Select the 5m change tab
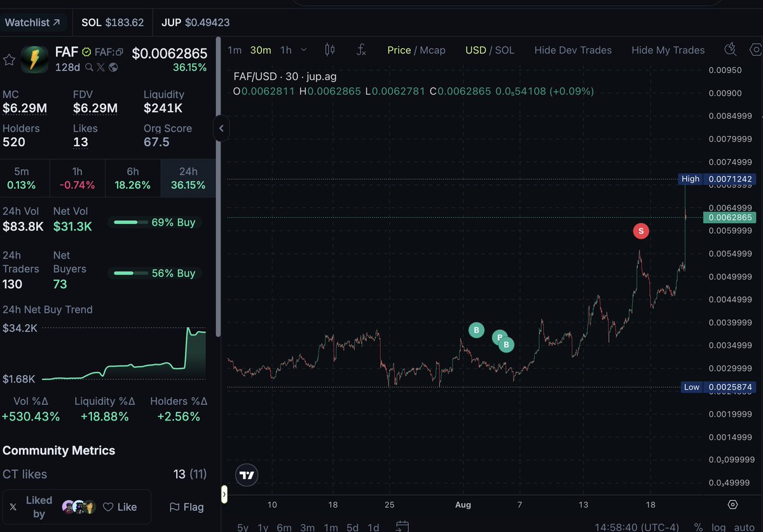This screenshot has width=763, height=532. coord(22,179)
